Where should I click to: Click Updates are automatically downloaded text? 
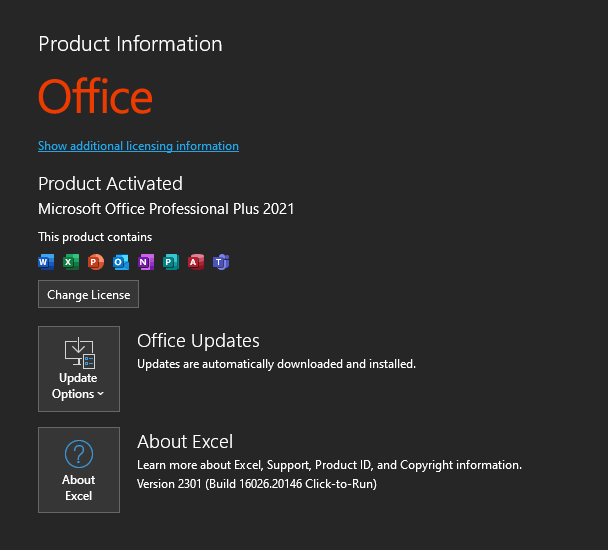click(x=276, y=364)
